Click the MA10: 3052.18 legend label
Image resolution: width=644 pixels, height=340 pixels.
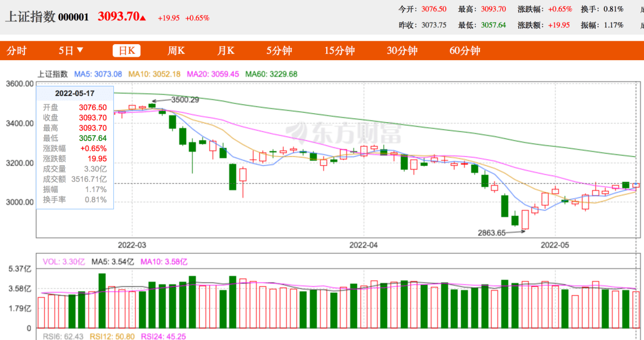pos(154,75)
